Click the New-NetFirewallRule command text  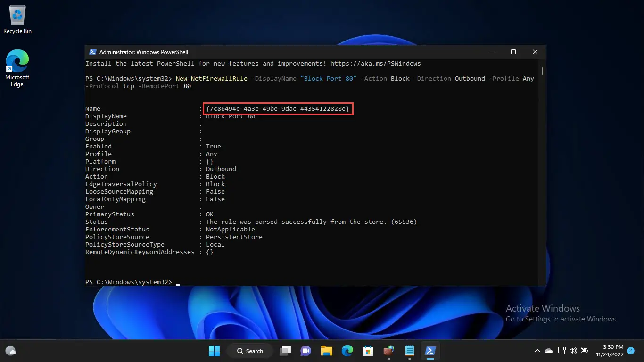tap(212, 78)
